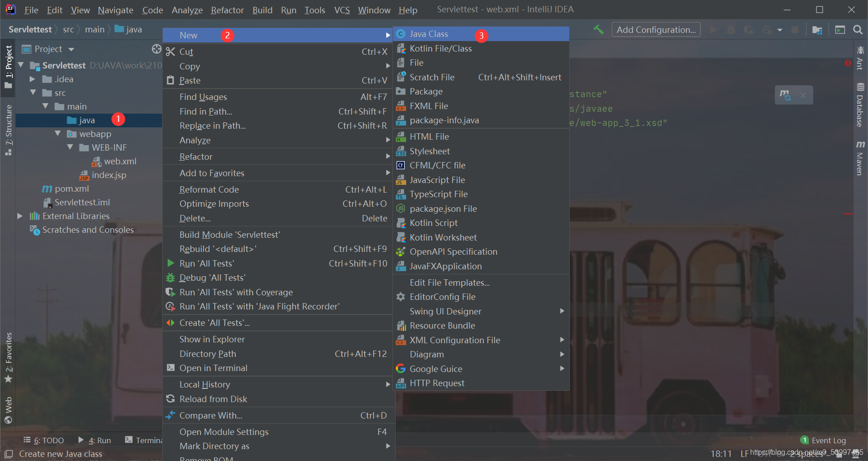Click the Build project hammer icon

(598, 30)
